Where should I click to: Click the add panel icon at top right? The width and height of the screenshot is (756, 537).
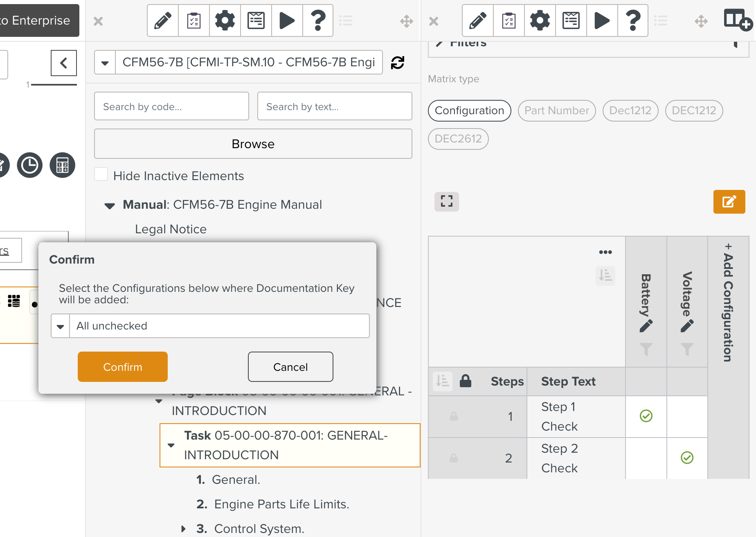pos(738,20)
